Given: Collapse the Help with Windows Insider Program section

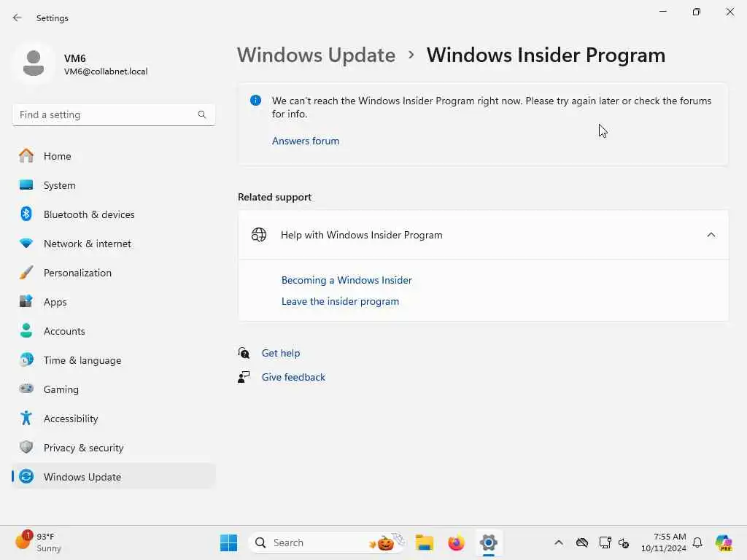Looking at the screenshot, I should [711, 235].
